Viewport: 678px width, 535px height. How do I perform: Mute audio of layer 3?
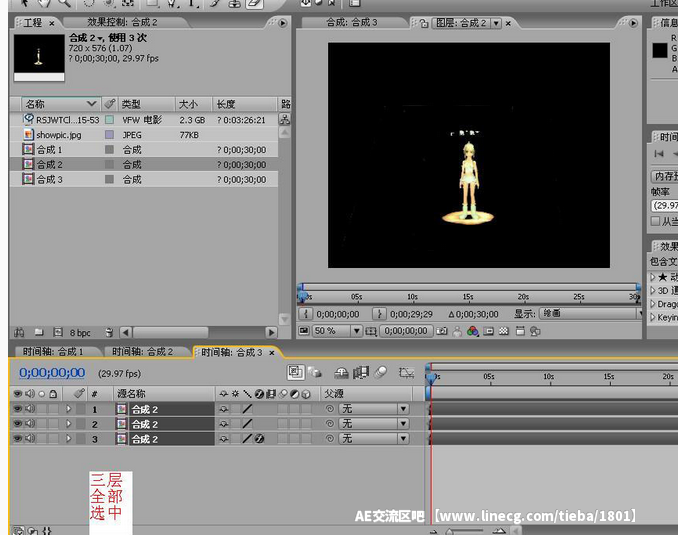pos(30,439)
